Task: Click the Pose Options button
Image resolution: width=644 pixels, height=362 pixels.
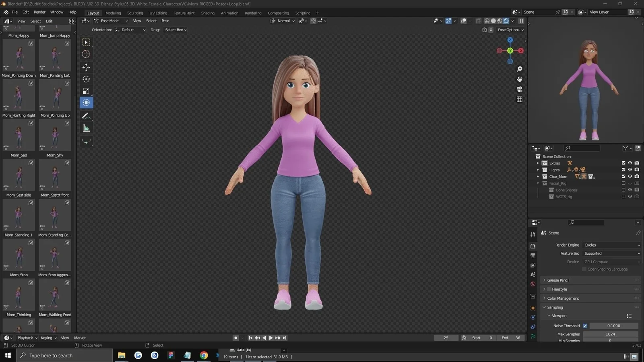Action: (510, 29)
